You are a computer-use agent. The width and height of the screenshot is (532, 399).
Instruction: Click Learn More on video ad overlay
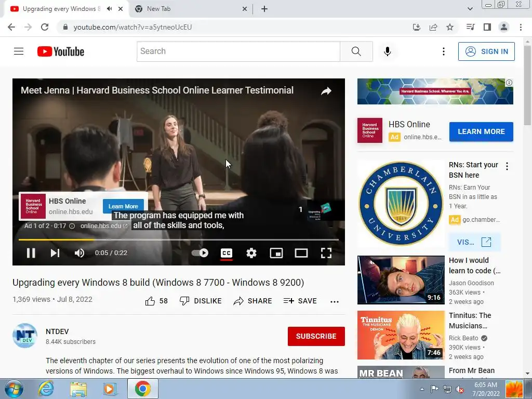point(123,206)
